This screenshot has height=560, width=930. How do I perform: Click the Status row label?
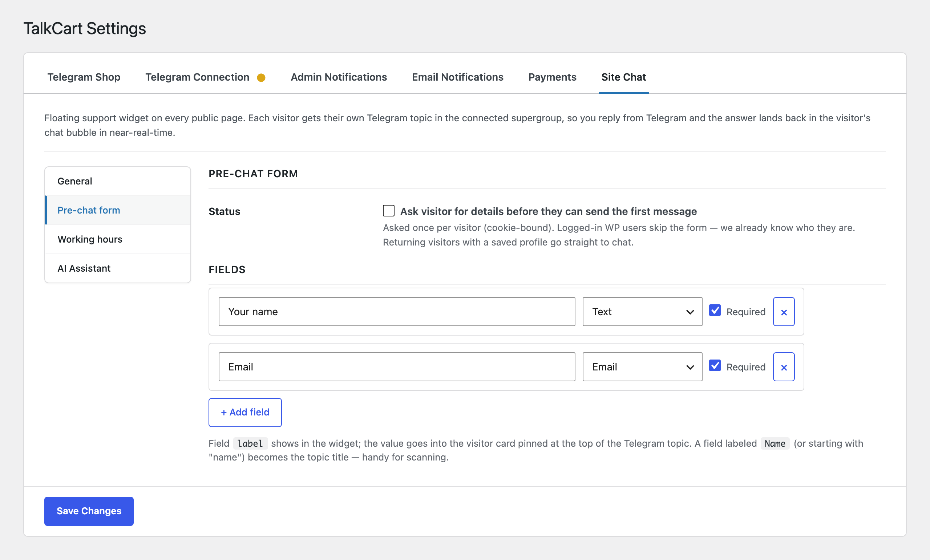[x=224, y=211]
